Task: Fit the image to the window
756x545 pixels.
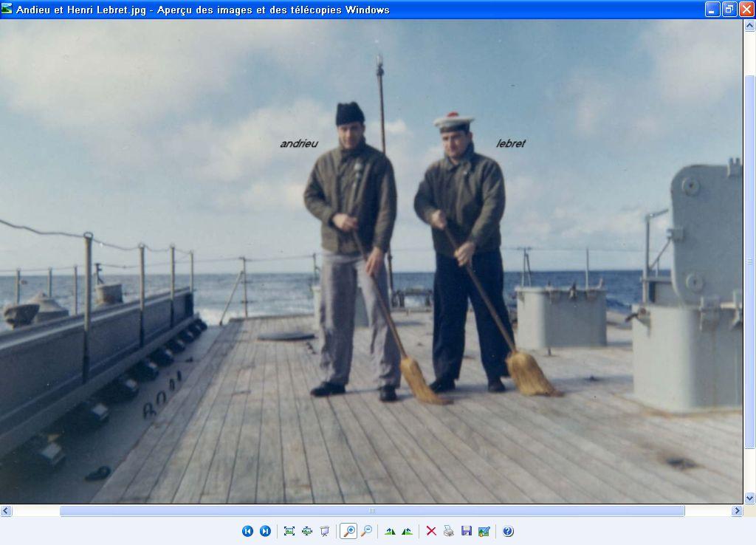Action: pos(289,531)
